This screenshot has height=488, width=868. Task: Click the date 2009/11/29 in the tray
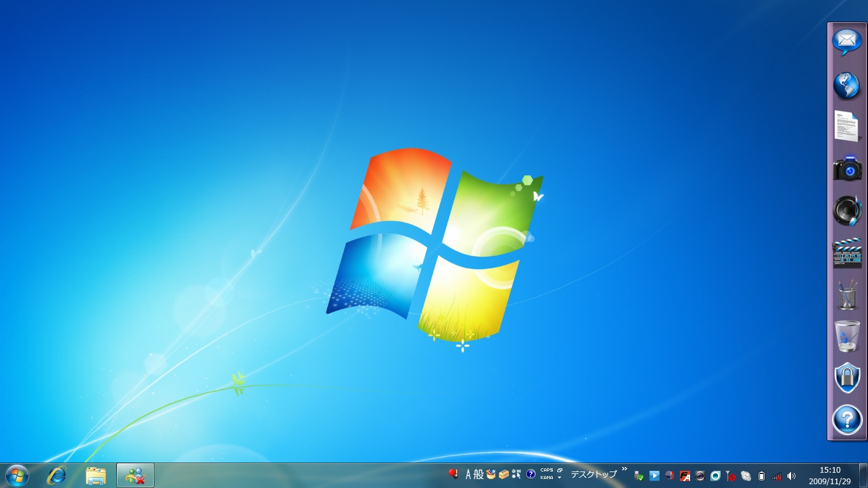[830, 481]
